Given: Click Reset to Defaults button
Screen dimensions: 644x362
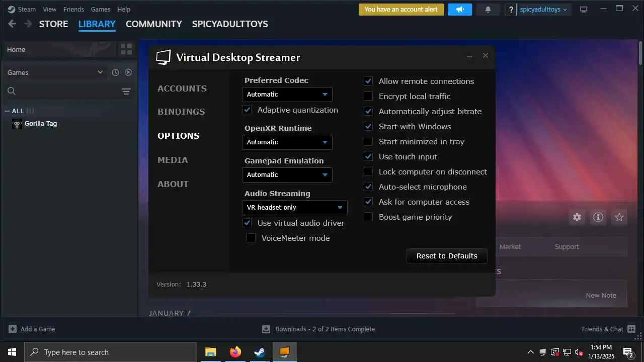Looking at the screenshot, I should [x=447, y=255].
